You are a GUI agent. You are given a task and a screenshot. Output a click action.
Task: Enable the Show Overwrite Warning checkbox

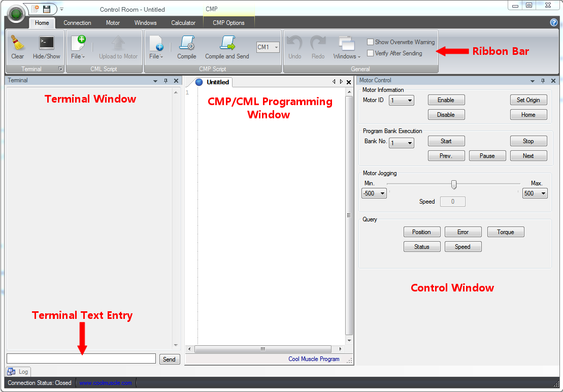371,42
